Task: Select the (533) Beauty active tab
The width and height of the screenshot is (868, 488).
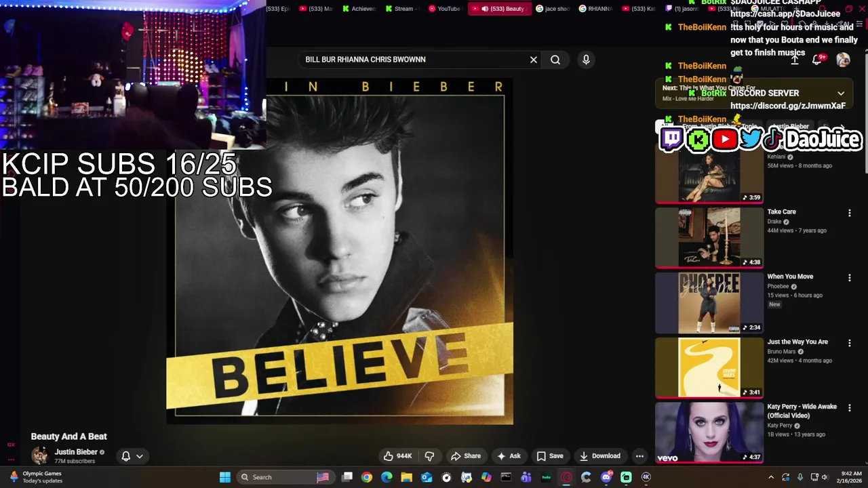Action: click(499, 9)
